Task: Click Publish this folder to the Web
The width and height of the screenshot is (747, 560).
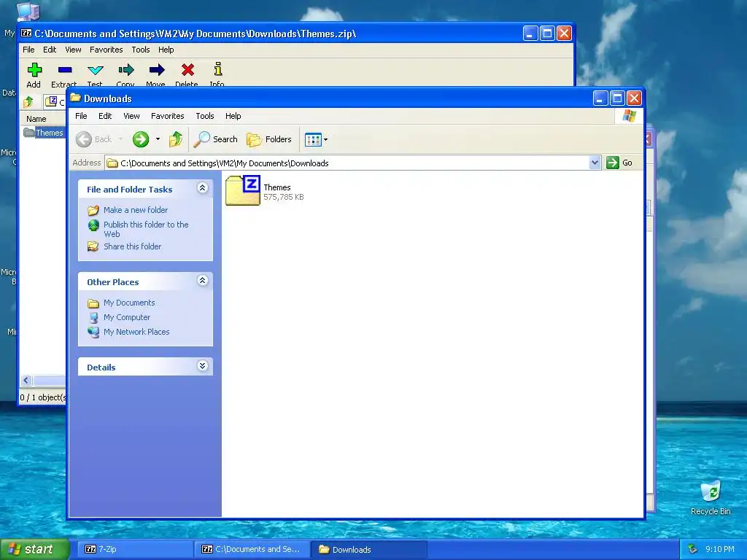Action: point(146,229)
